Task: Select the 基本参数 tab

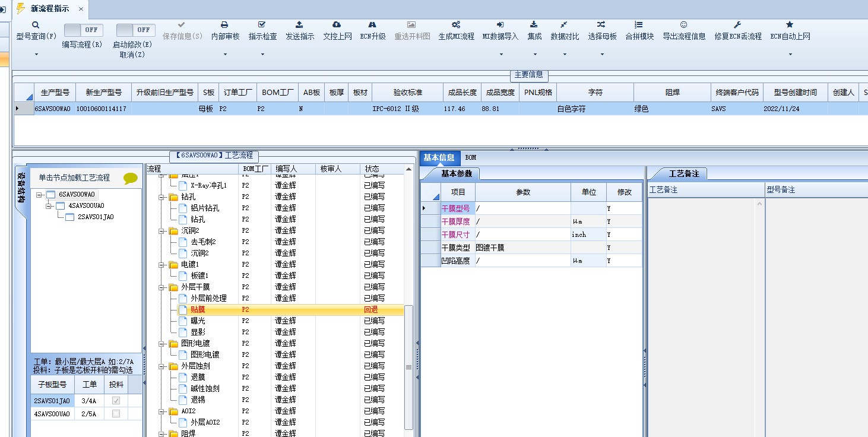Action: [x=457, y=173]
